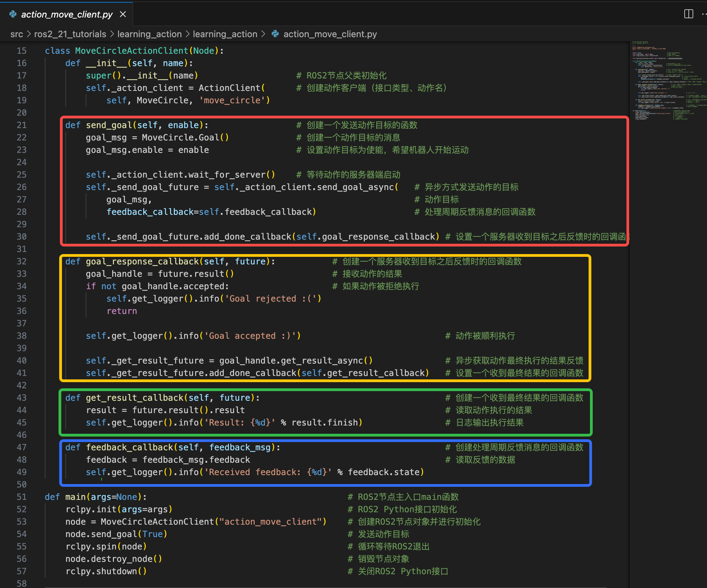Open the first learning_action breadcrumb folder
This screenshot has width=707, height=588.
tap(149, 34)
